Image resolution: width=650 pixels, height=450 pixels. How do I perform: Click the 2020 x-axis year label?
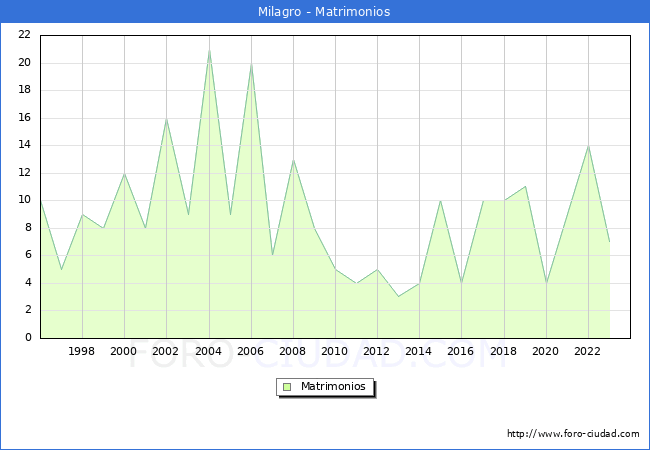pyautogui.click(x=545, y=351)
